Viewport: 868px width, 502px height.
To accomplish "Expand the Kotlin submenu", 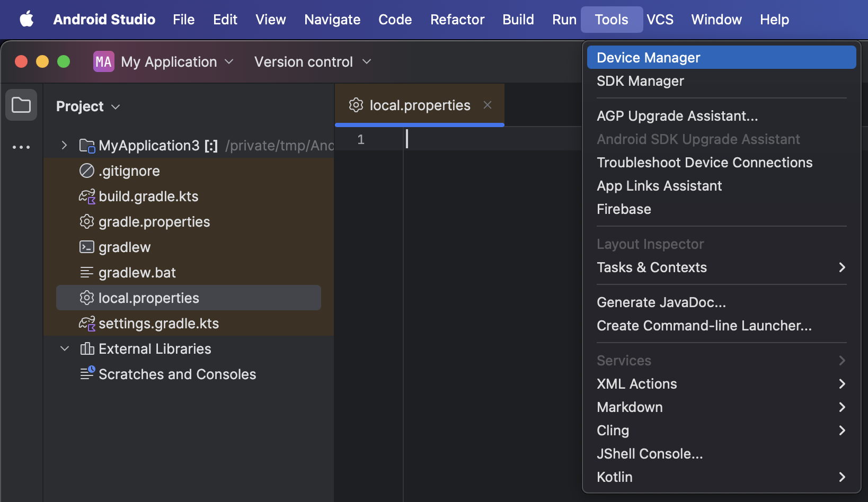I will coord(721,477).
